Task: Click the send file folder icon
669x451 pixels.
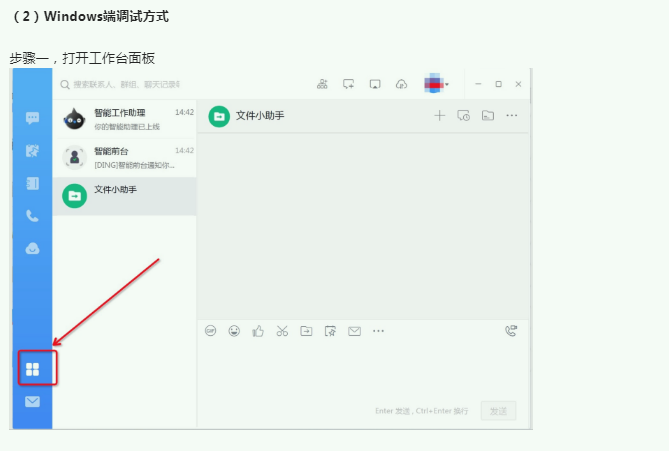Action: pos(306,331)
